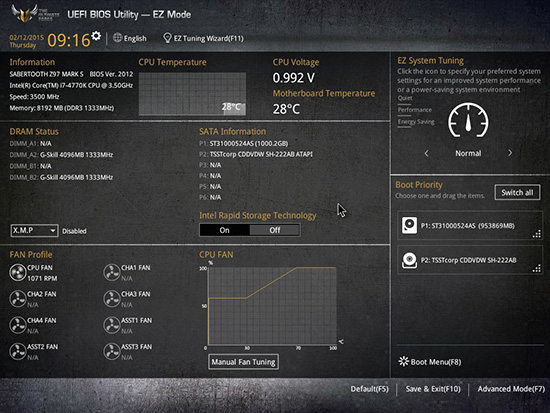The height and width of the screenshot is (413, 550).
Task: Turn Intel Rapid Storage Technology Off
Action: click(275, 230)
